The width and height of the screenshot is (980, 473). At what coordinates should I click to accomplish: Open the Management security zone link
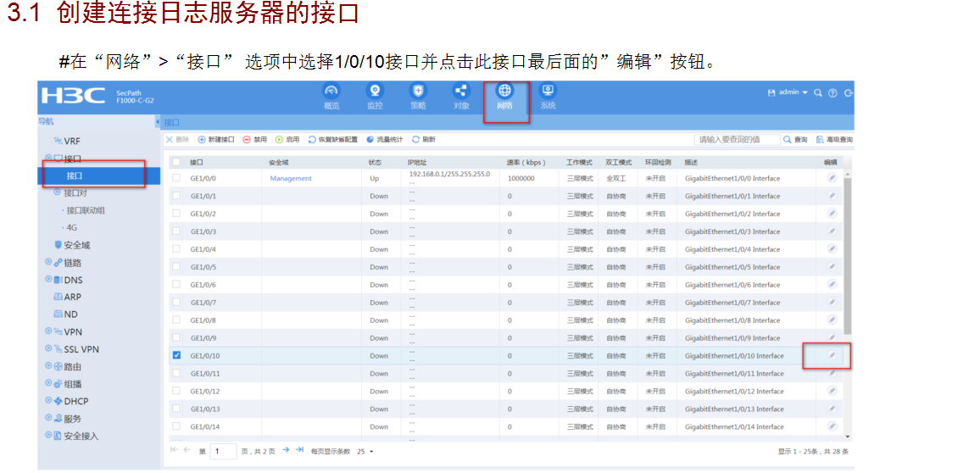coord(291,178)
